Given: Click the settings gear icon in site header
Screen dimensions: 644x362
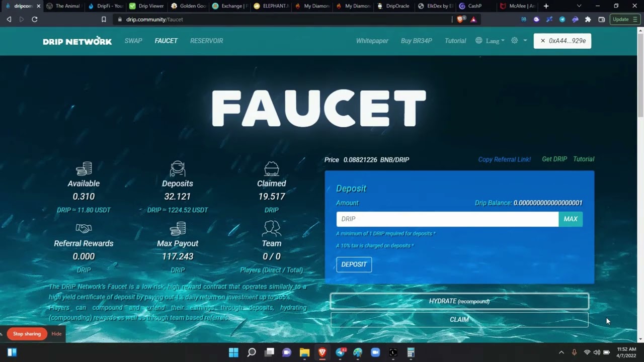Looking at the screenshot, I should pos(514,40).
